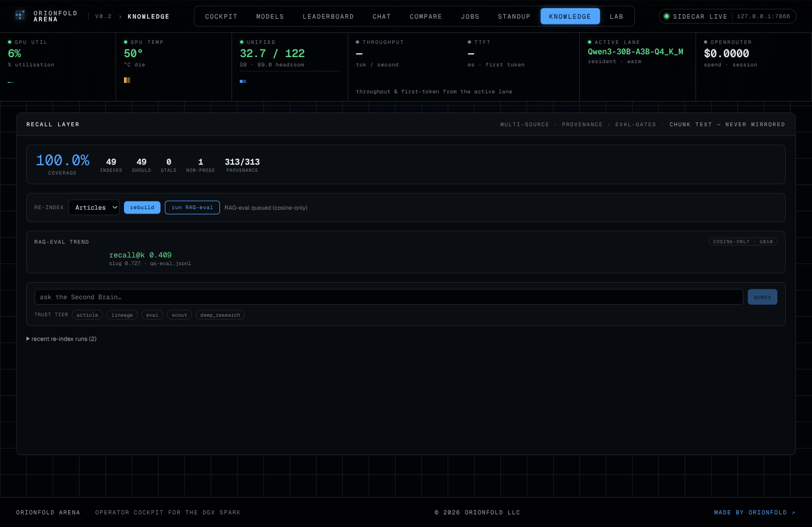The width and height of the screenshot is (812, 527).
Task: Open the Made by Orionfold link
Action: pos(754,513)
